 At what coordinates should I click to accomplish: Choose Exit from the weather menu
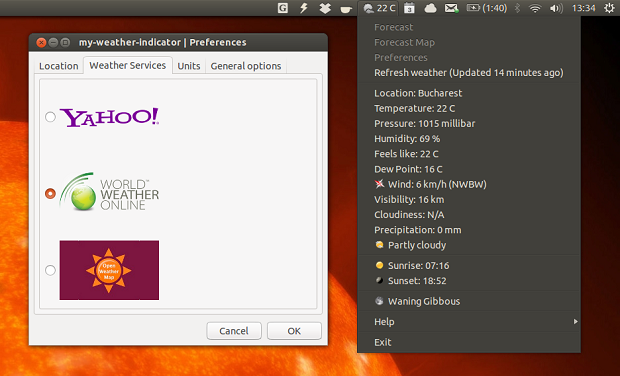click(x=469, y=342)
